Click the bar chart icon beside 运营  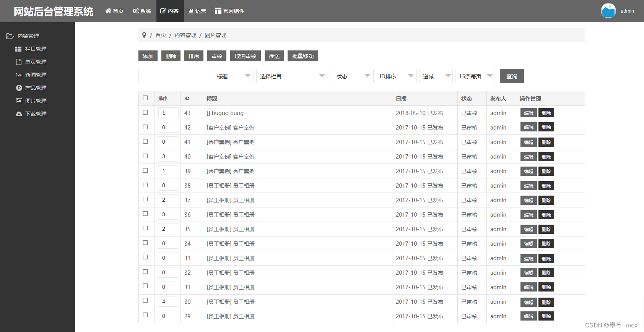pyautogui.click(x=190, y=11)
